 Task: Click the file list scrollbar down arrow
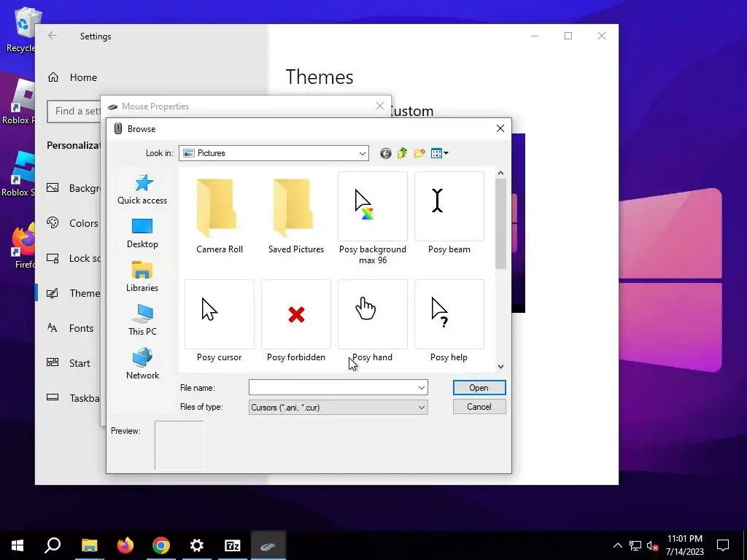tap(500, 367)
